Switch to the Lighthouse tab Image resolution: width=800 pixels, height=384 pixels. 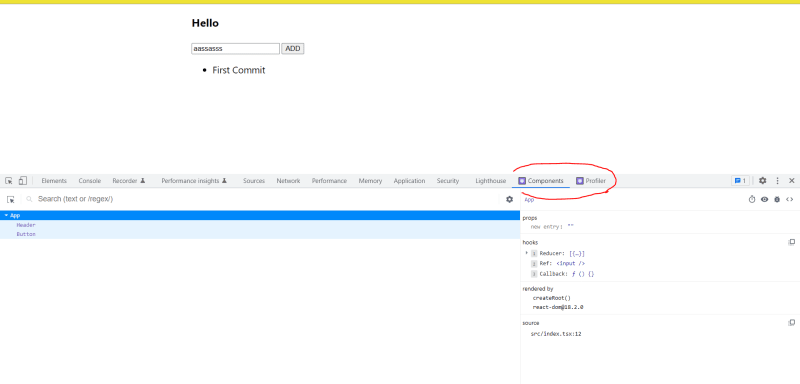pos(491,181)
